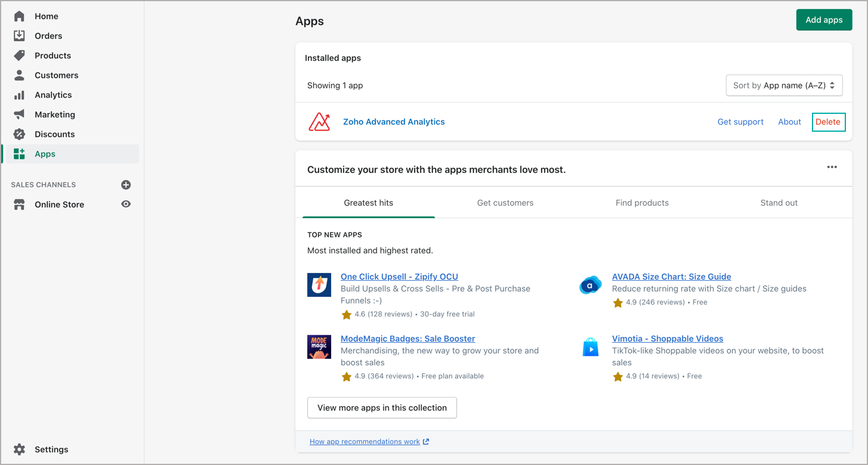Open Orders via its inbox icon
Viewport: 868px width, 465px height.
pyautogui.click(x=19, y=36)
